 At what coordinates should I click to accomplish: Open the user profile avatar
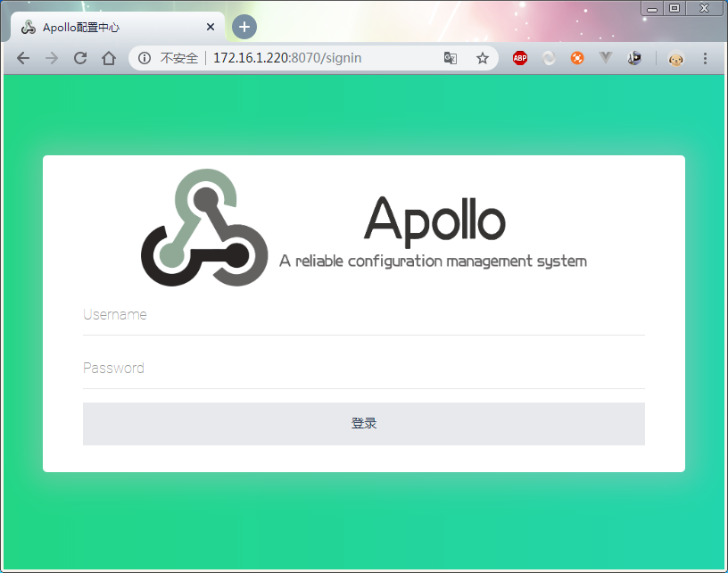(x=676, y=59)
